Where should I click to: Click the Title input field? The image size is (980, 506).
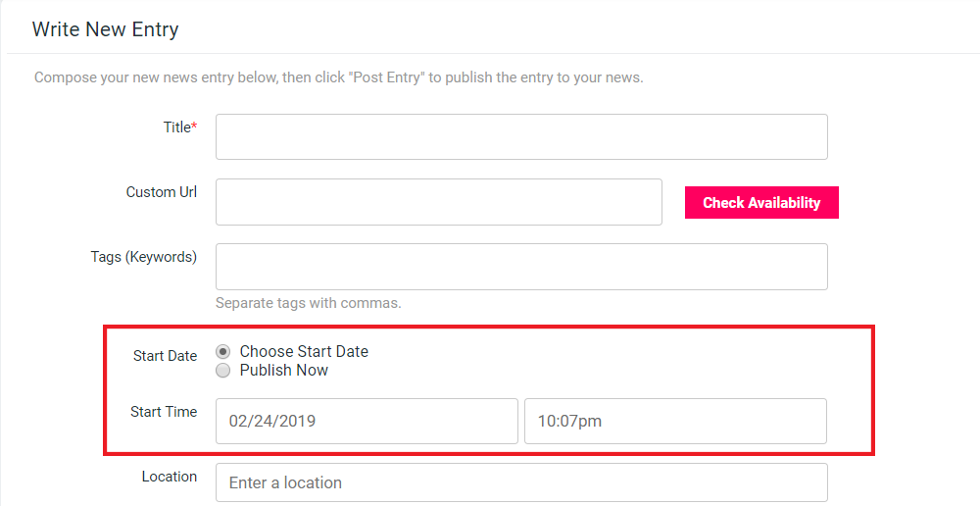tap(521, 137)
